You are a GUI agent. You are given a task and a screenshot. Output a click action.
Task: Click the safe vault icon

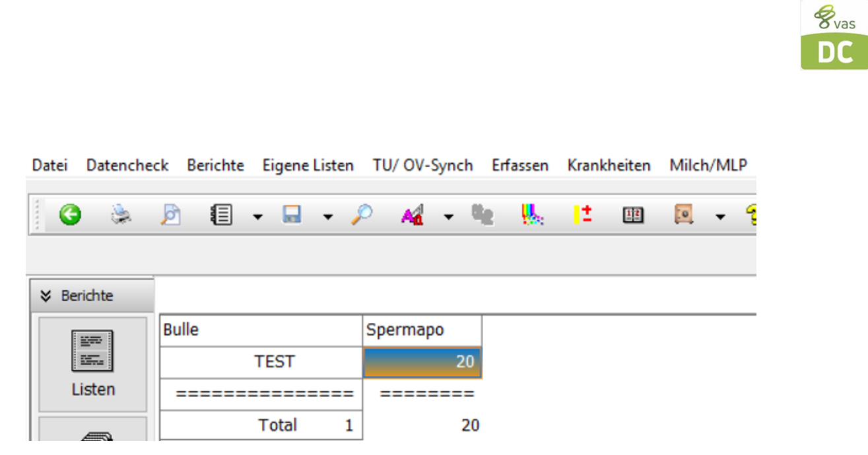683,215
